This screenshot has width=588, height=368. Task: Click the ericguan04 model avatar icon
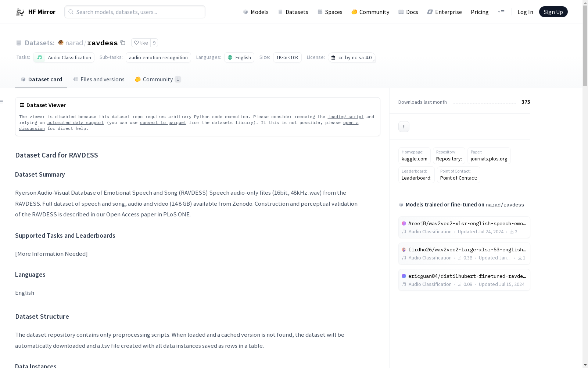404,276
